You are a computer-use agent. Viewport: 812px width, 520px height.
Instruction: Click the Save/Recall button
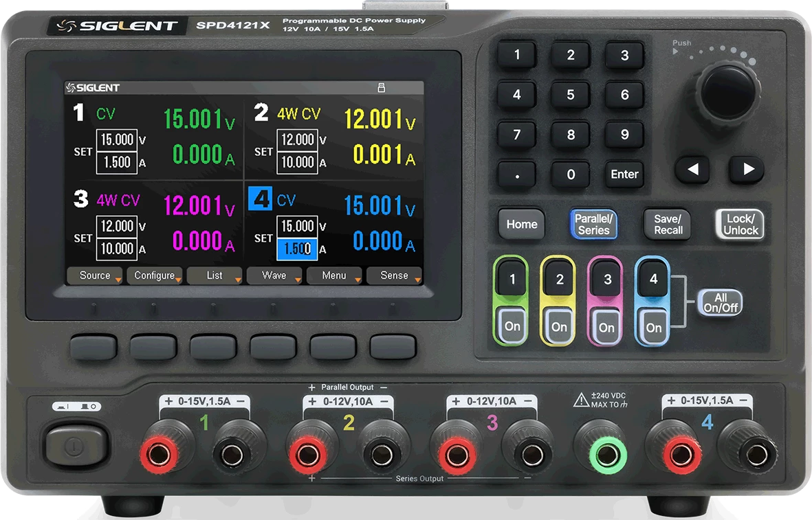tap(668, 225)
